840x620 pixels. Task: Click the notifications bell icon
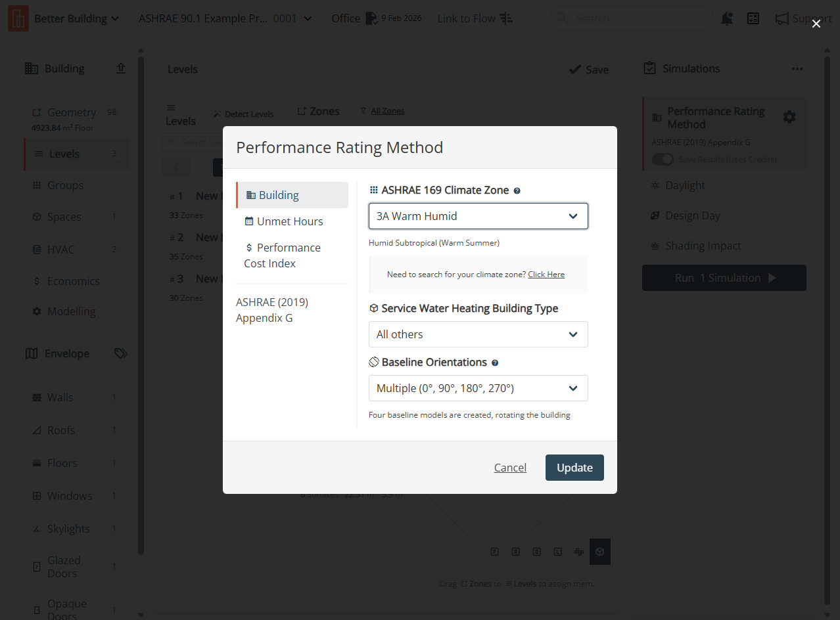(726, 18)
